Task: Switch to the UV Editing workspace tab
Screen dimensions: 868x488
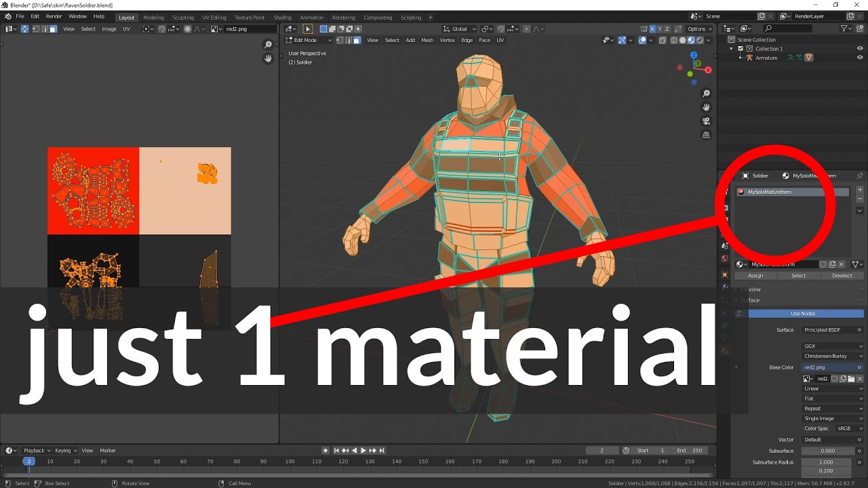Action: (214, 18)
